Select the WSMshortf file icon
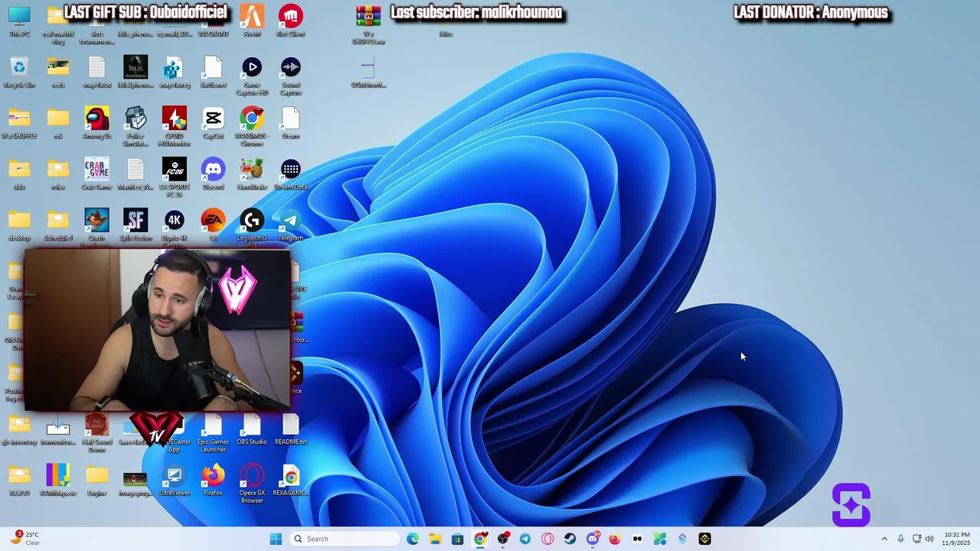 coord(368,73)
